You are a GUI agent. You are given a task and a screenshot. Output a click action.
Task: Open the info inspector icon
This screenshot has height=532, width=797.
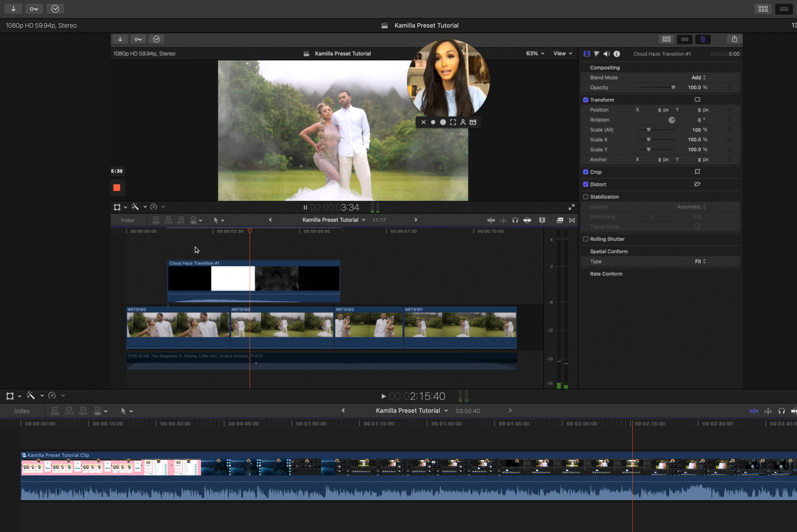[x=617, y=54]
